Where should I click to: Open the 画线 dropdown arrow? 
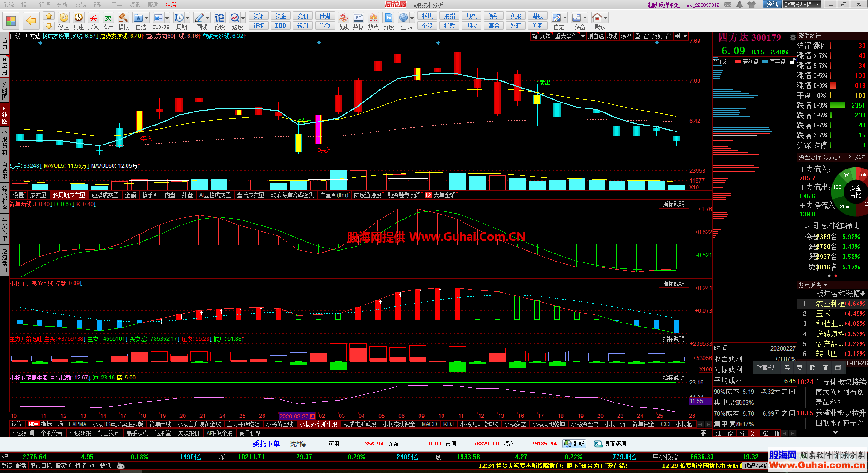point(208,18)
